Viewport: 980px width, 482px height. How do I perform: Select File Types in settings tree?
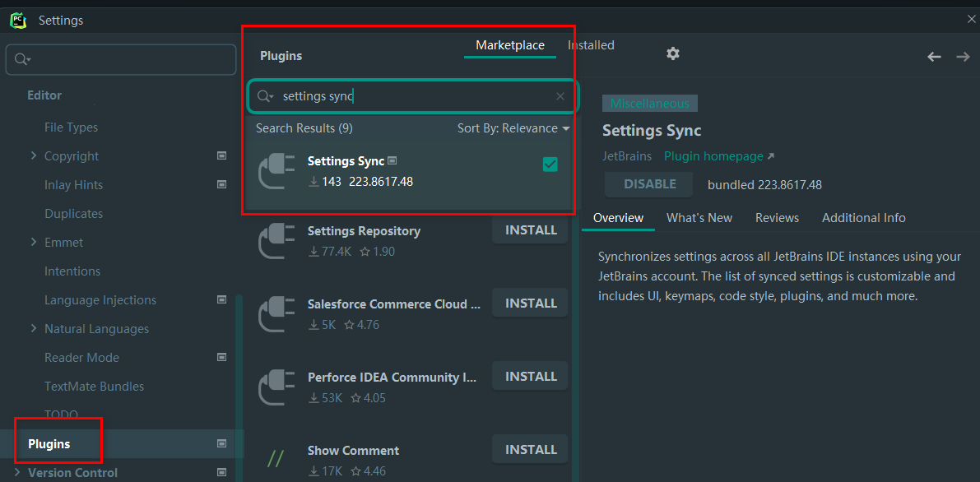tap(72, 127)
